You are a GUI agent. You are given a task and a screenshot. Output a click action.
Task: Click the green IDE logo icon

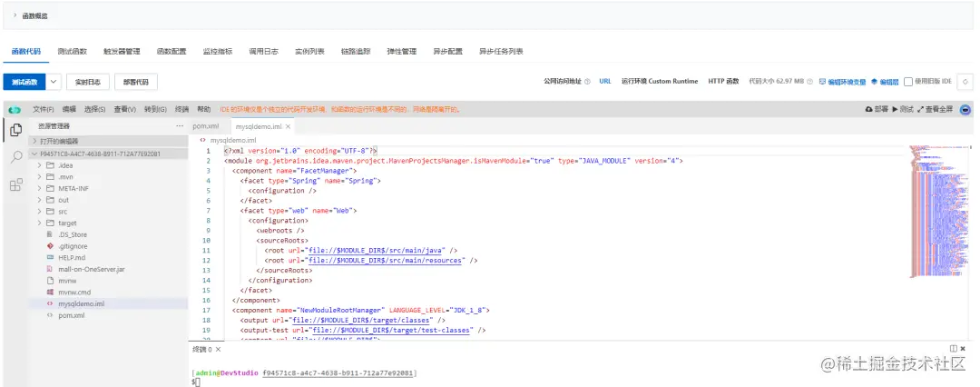[15, 110]
